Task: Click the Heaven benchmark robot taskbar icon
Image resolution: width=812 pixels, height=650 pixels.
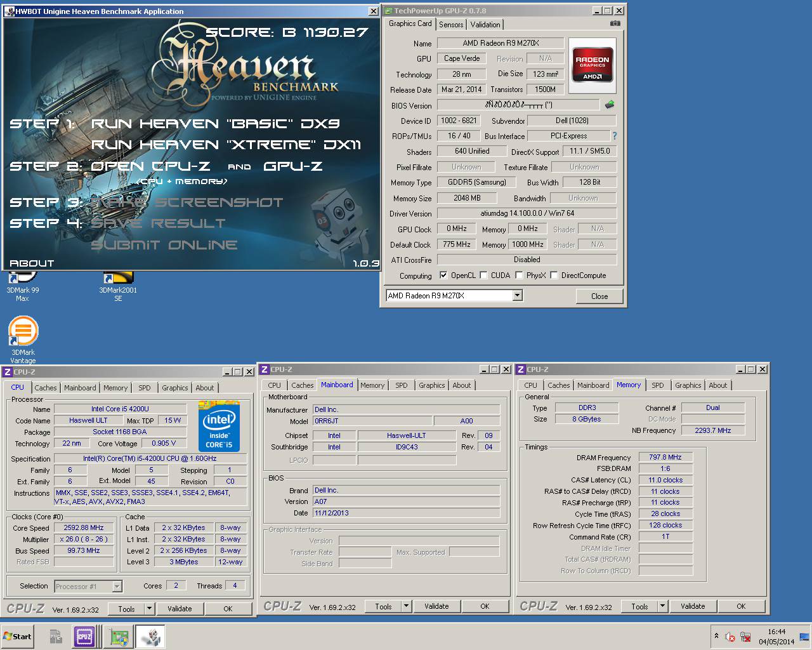Action: [150, 637]
